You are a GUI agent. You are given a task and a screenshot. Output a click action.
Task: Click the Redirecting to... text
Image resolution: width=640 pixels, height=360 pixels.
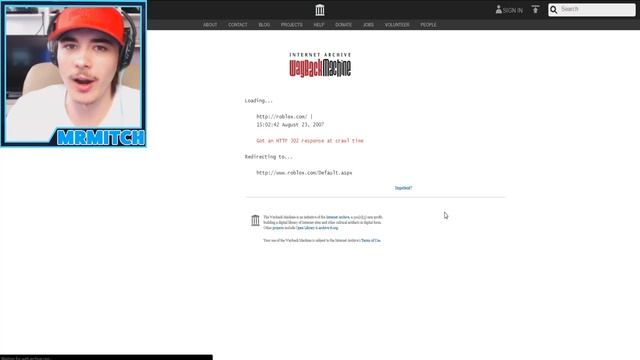coord(269,157)
